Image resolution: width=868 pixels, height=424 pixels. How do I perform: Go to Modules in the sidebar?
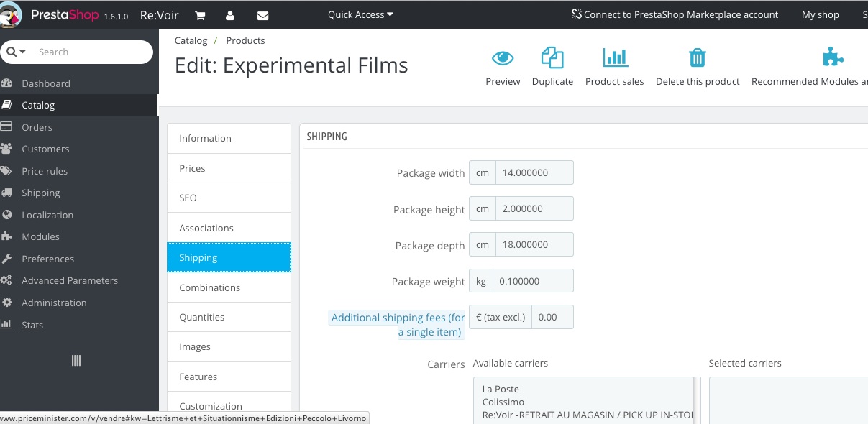(x=40, y=236)
